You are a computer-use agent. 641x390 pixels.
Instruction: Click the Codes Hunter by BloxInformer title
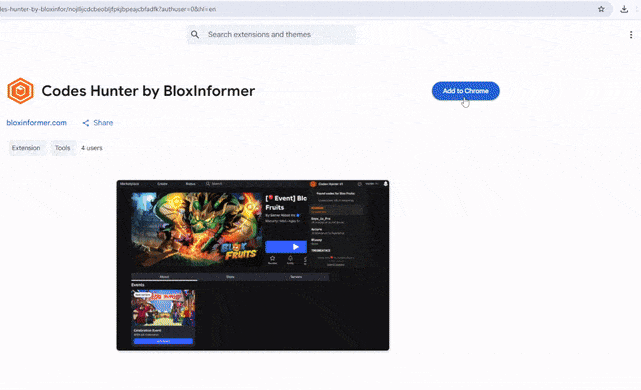pyautogui.click(x=148, y=91)
